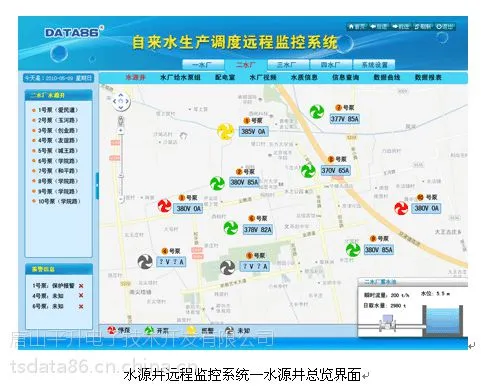The width and height of the screenshot is (481, 387).
Task: Open the 四水厂 tab
Action: [x=330, y=65]
